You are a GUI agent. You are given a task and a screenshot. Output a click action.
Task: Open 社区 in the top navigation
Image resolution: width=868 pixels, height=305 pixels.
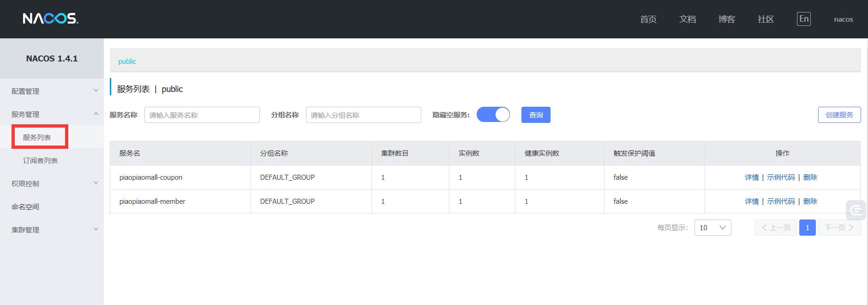click(766, 19)
